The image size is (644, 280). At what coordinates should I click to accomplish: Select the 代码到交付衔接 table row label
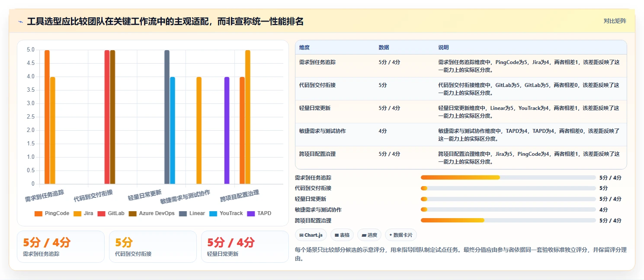coord(317,85)
